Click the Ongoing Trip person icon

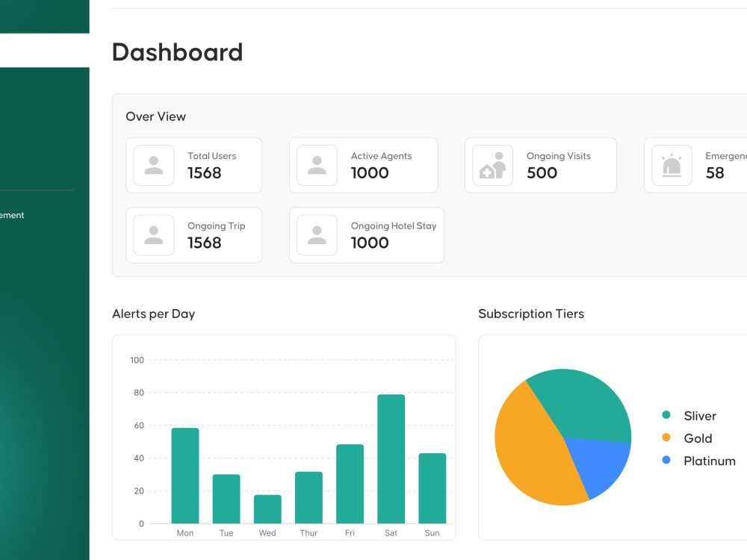click(x=153, y=235)
